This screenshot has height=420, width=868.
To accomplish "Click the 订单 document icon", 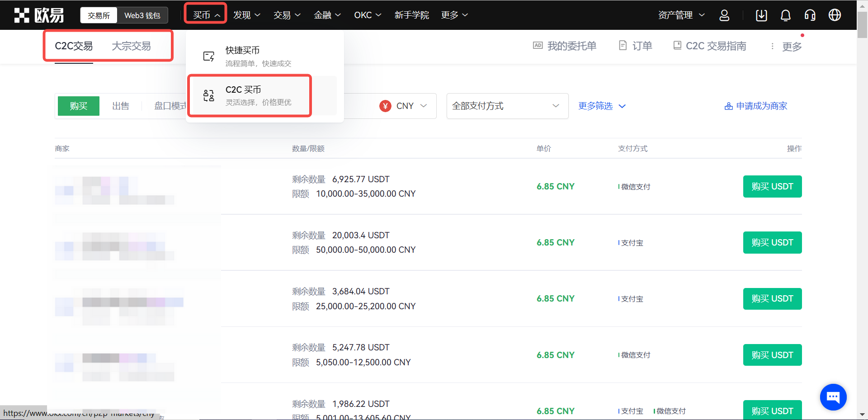I will point(623,45).
